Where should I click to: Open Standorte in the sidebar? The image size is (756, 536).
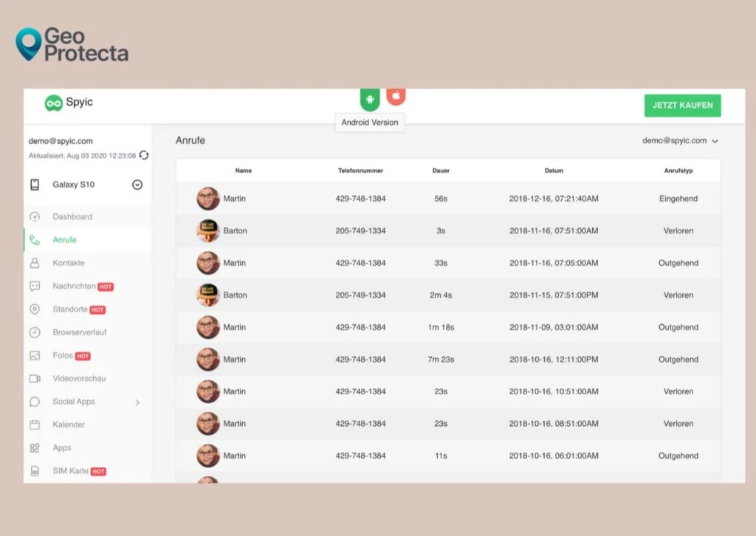click(x=70, y=309)
